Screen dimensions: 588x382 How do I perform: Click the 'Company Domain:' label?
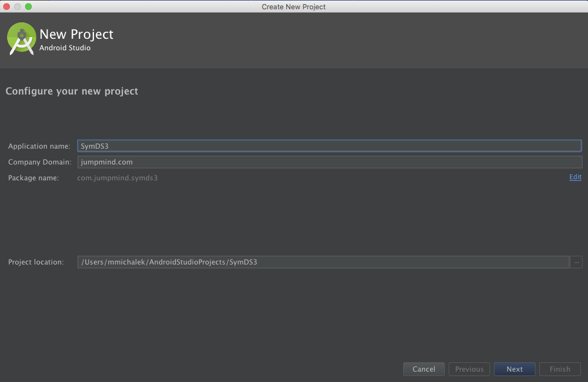39,162
